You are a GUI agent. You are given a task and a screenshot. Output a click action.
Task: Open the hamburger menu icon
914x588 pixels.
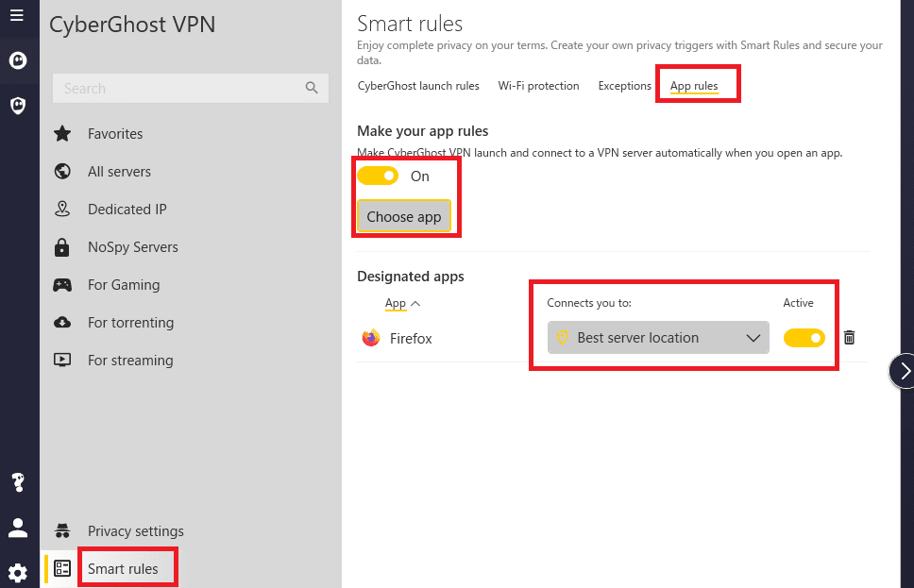17,15
